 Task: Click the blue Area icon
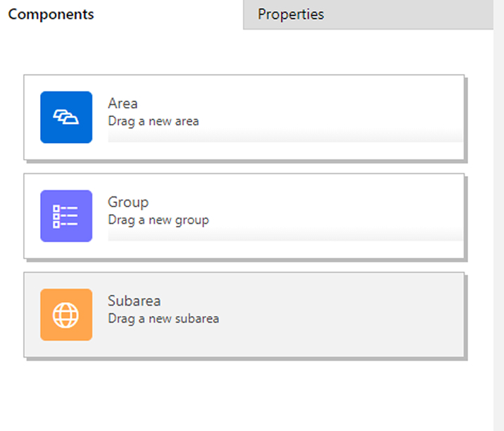pyautogui.click(x=66, y=117)
